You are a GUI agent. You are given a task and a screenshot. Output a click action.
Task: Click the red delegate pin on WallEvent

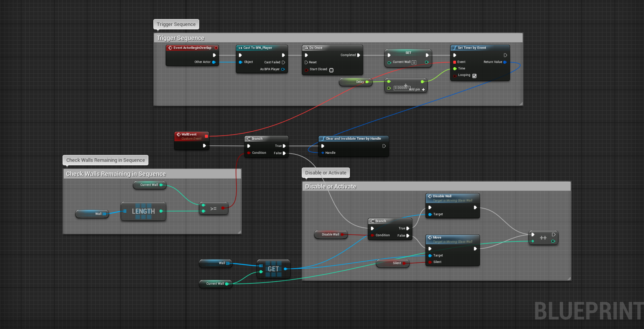click(x=206, y=136)
